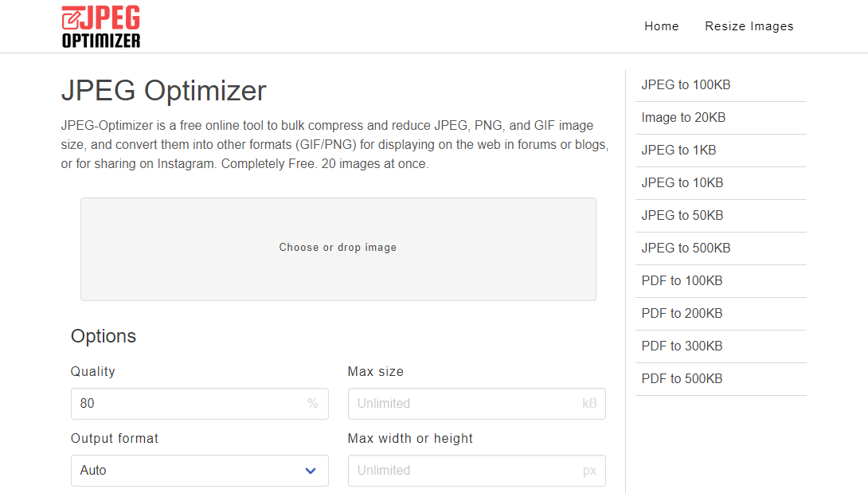Viewport: 868px width, 493px height.
Task: Click the PDF to 300KB option
Action: pos(682,346)
